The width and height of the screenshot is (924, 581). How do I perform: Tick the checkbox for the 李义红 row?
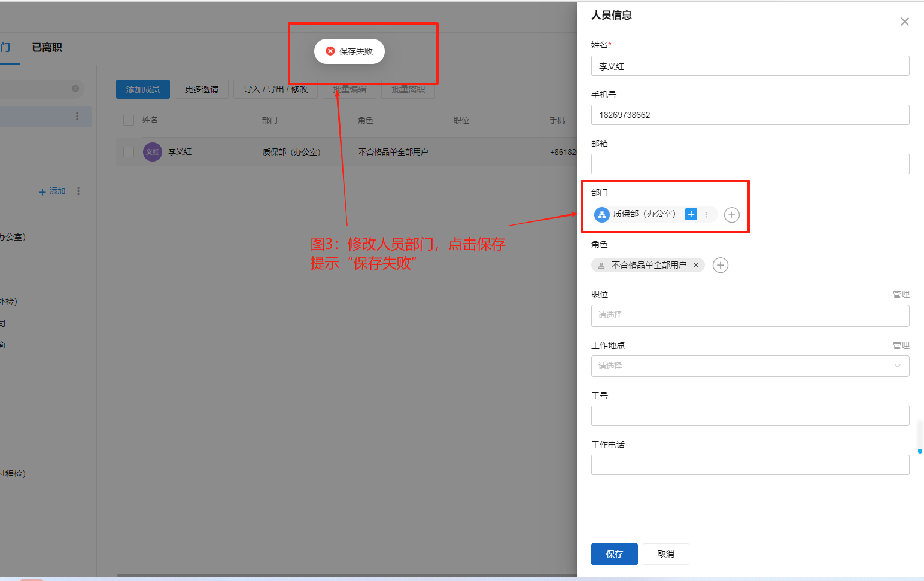click(x=129, y=152)
